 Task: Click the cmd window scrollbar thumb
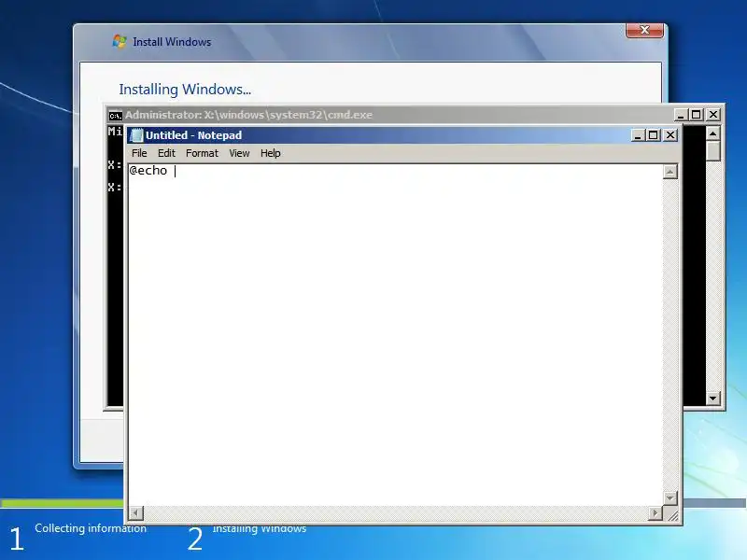click(712, 151)
